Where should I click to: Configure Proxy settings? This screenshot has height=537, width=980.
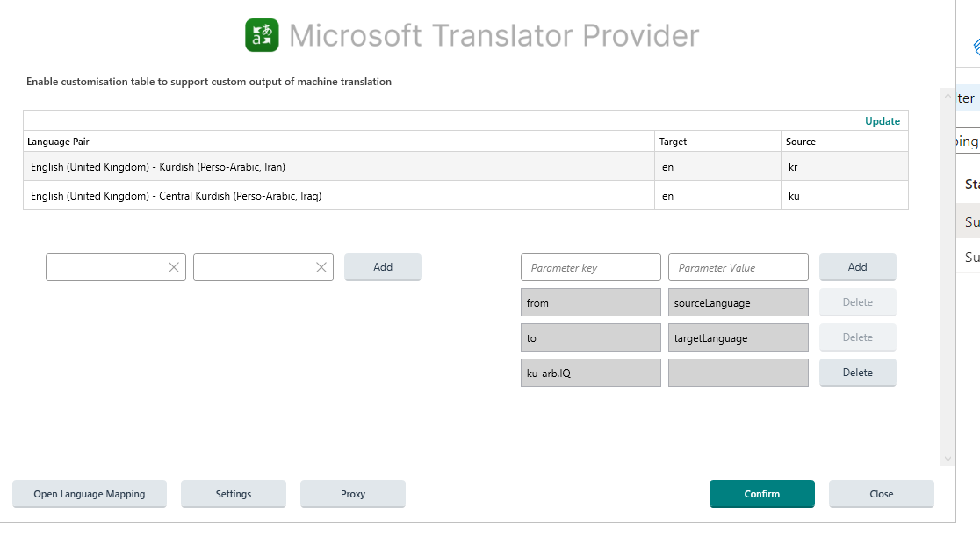point(352,494)
